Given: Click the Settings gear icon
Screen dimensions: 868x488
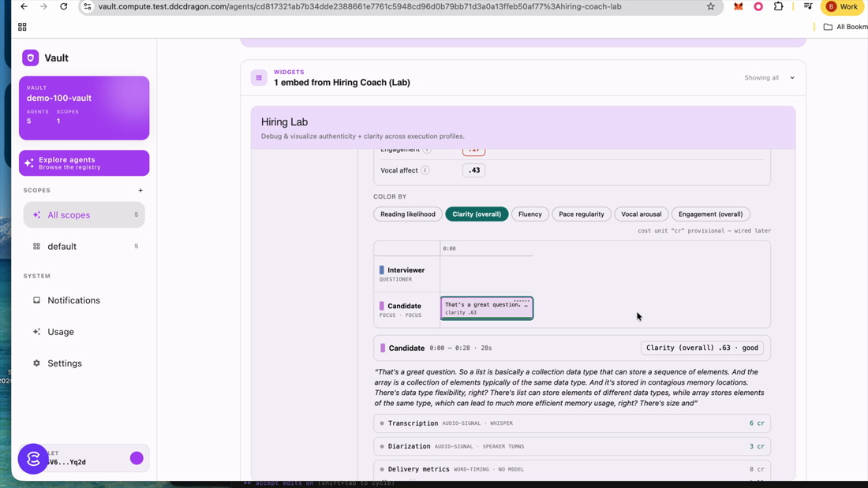Looking at the screenshot, I should click(x=36, y=363).
